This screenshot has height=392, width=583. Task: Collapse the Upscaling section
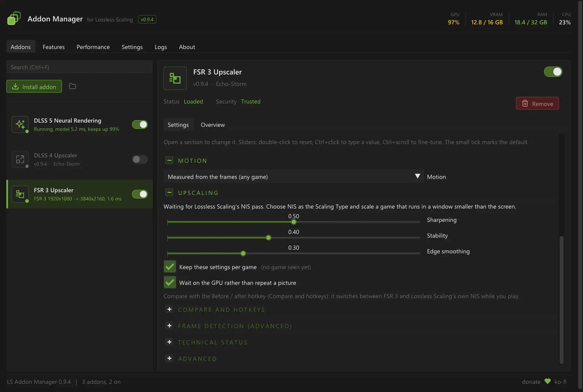coord(169,192)
